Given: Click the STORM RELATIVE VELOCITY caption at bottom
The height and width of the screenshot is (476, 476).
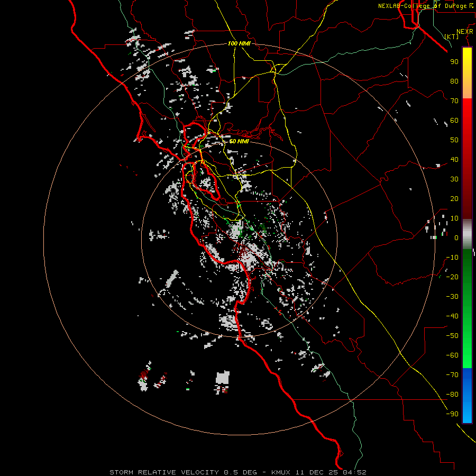Looking at the screenshot, I should click(237, 472).
